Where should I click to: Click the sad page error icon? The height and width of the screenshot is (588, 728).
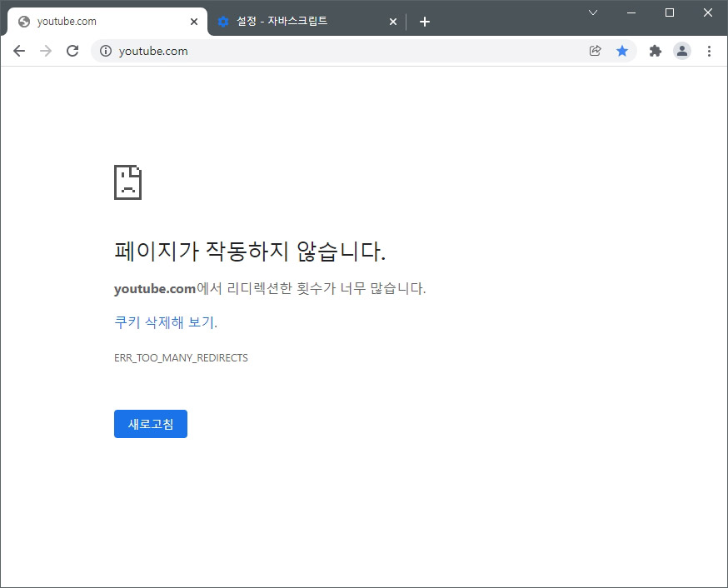(x=127, y=182)
